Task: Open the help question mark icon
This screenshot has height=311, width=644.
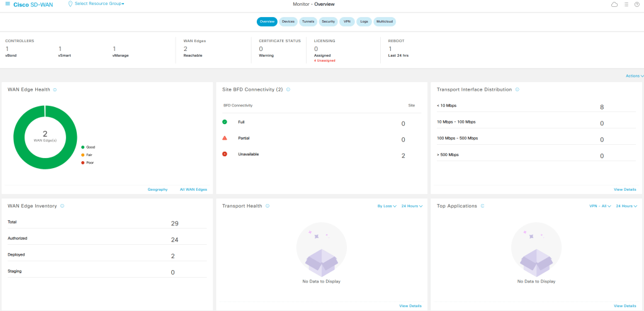Action: click(636, 4)
